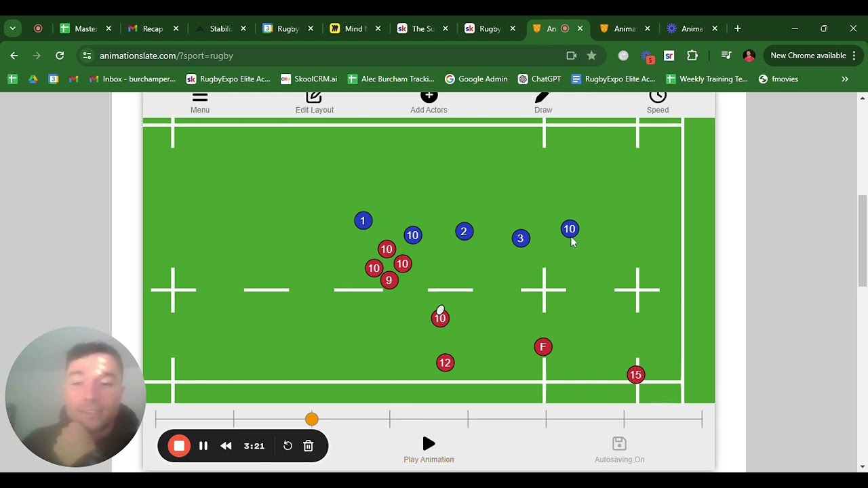Viewport: 868px width, 488px height.
Task: Reload the animationslate page
Action: (x=60, y=56)
